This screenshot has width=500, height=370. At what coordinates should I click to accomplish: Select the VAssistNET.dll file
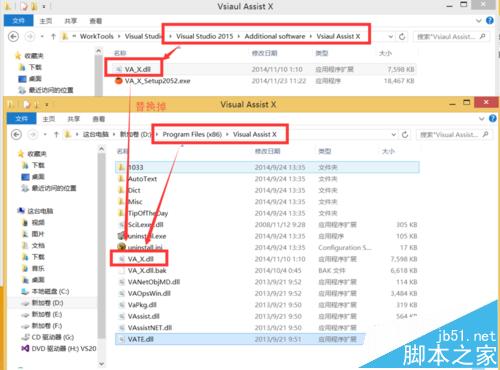click(150, 328)
